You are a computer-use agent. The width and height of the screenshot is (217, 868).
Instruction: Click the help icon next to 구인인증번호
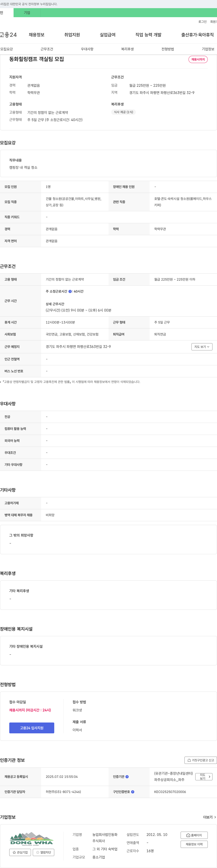[133, 792]
